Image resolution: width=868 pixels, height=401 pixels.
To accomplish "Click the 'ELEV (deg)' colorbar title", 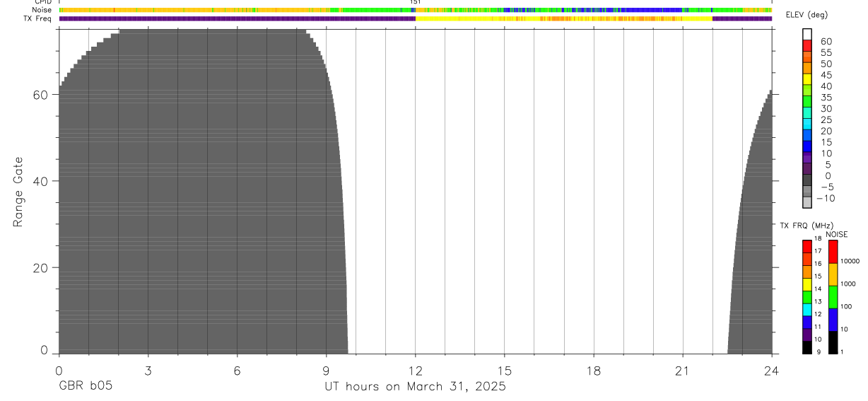I will (x=807, y=16).
